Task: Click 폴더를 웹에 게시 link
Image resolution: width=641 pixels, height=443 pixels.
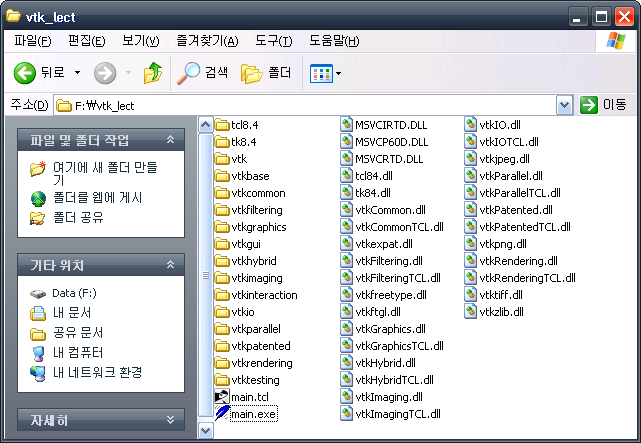Action: (x=98, y=198)
